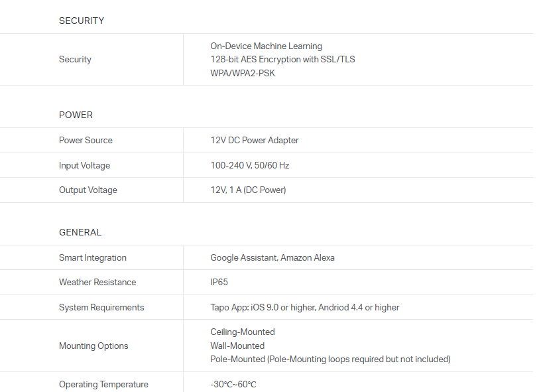Click the IP65 rating value

219,283
